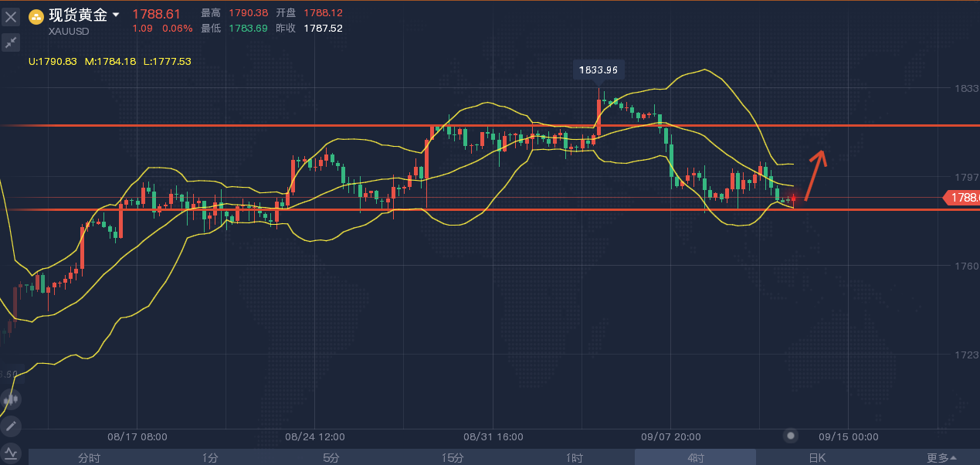980x465 pixels.
Task: Click the exit-fullscreen collapse arrows icon
Action: click(11, 42)
